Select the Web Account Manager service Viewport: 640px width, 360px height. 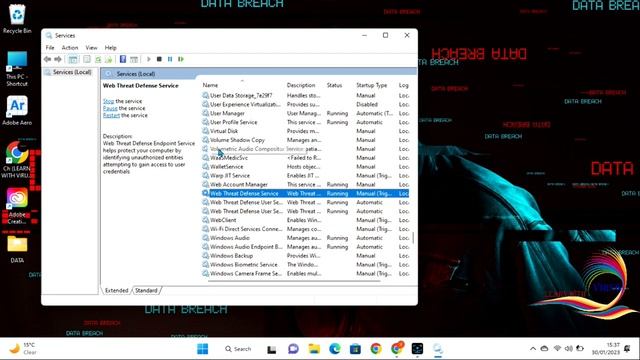[x=305, y=184]
